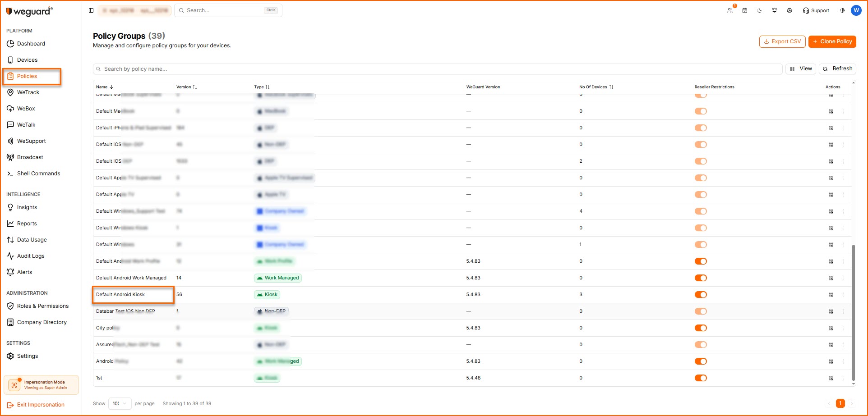This screenshot has width=868, height=416.
Task: Open configure icon for policy with 4 devices
Action: pos(831,211)
